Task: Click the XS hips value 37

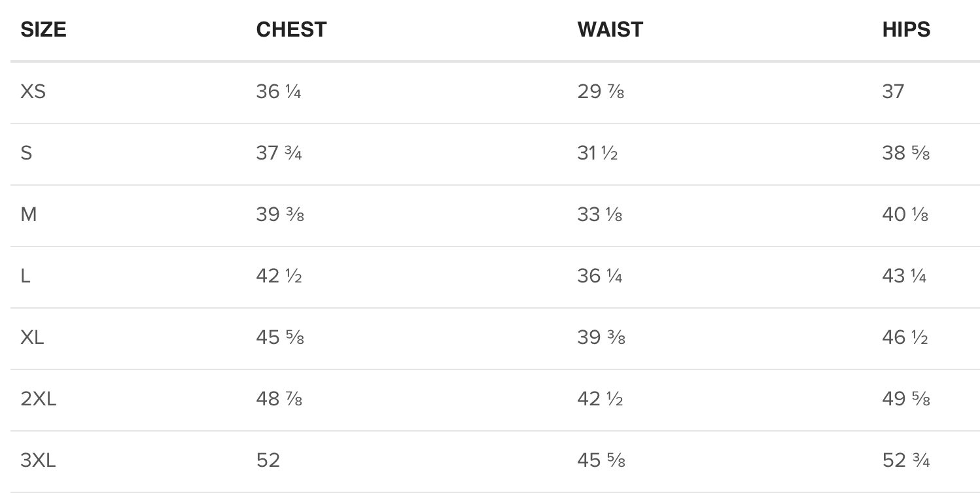Action: point(893,92)
